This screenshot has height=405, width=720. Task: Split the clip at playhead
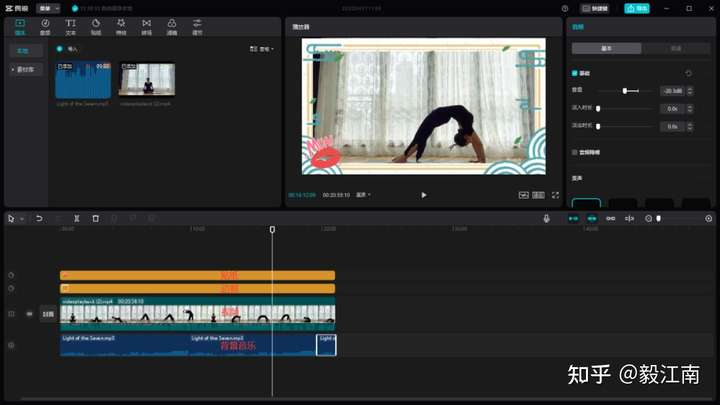pos(77,219)
